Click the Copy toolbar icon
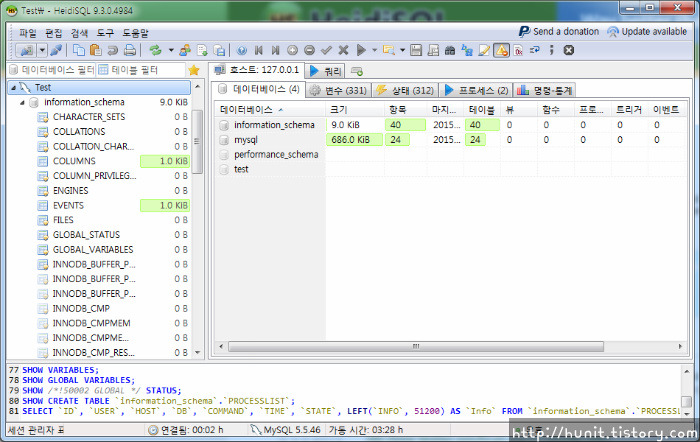This screenshot has height=442, width=700. coord(79,50)
